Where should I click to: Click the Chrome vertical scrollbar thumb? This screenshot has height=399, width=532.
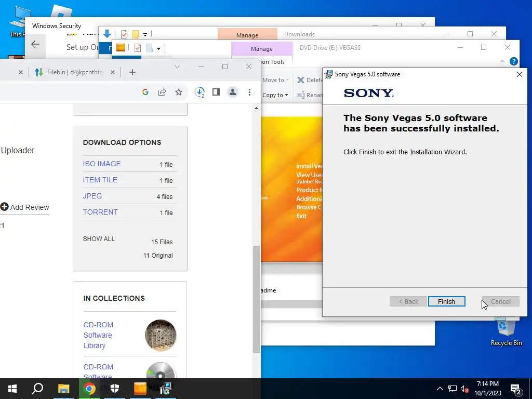tap(257, 299)
